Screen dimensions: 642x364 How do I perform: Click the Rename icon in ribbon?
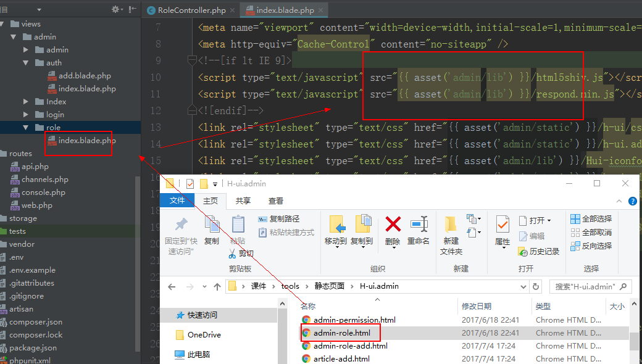tap(419, 225)
